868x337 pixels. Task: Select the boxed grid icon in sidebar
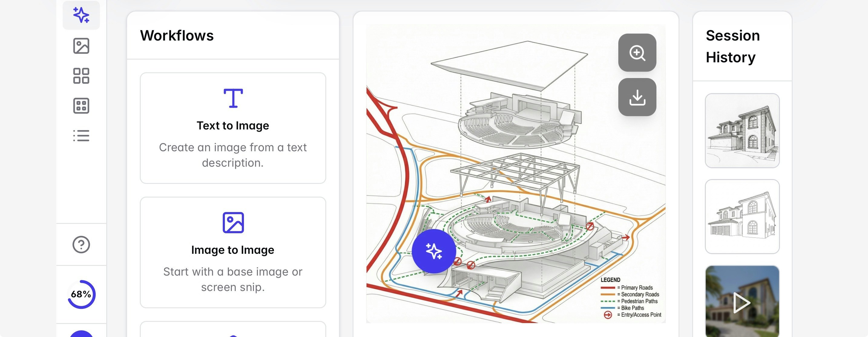pyautogui.click(x=81, y=106)
